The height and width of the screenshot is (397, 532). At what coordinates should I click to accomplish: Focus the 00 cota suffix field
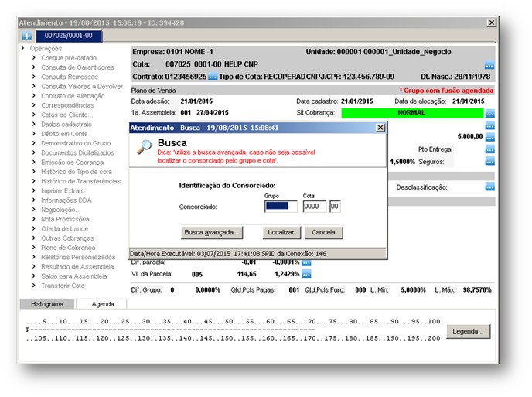coord(335,207)
